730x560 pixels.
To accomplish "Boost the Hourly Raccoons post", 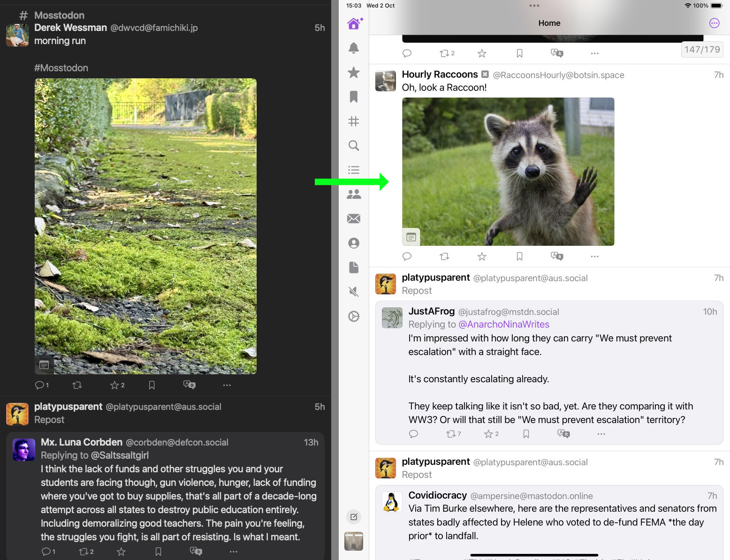I will (444, 256).
